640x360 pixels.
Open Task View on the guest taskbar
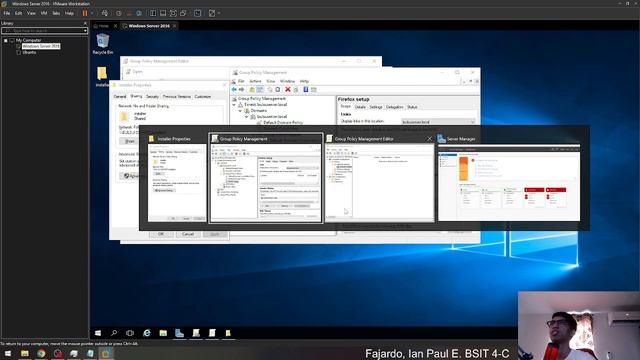130,333
